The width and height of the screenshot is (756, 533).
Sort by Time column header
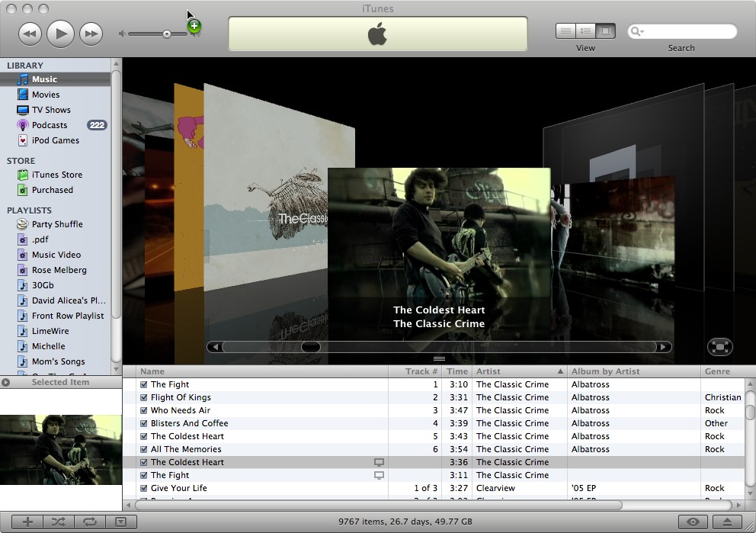tap(456, 371)
